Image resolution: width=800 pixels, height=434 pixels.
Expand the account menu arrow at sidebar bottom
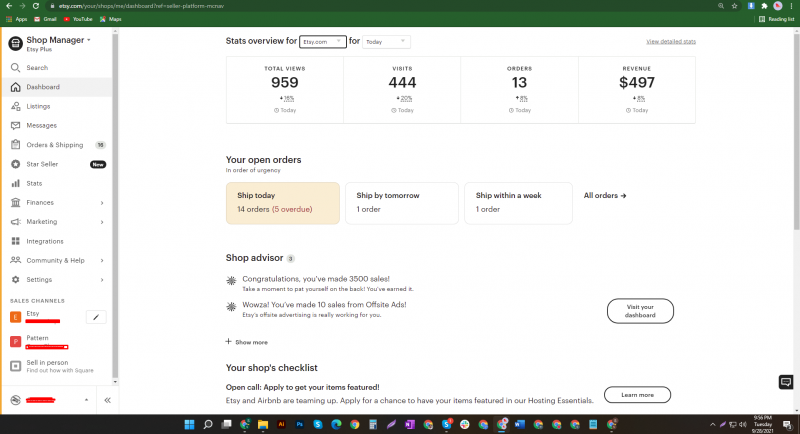tap(86, 400)
